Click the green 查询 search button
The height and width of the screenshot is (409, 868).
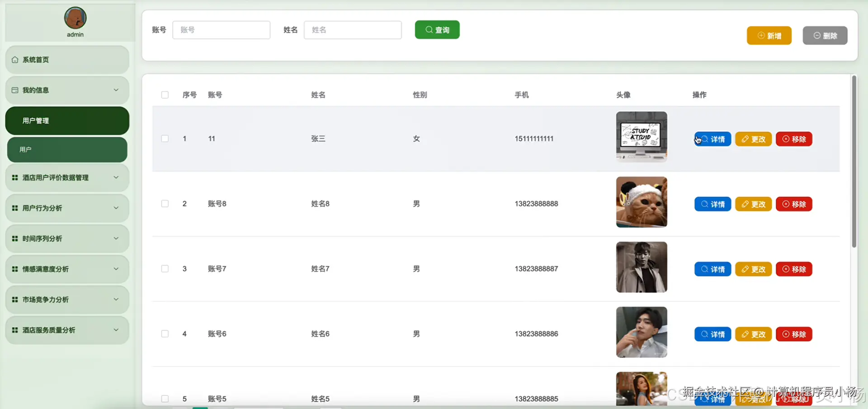(437, 30)
